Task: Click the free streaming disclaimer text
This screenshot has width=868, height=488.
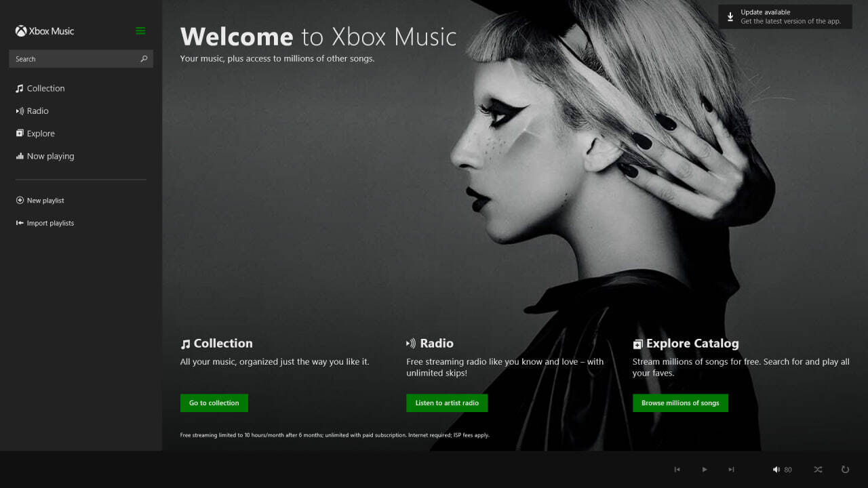Action: point(335,435)
